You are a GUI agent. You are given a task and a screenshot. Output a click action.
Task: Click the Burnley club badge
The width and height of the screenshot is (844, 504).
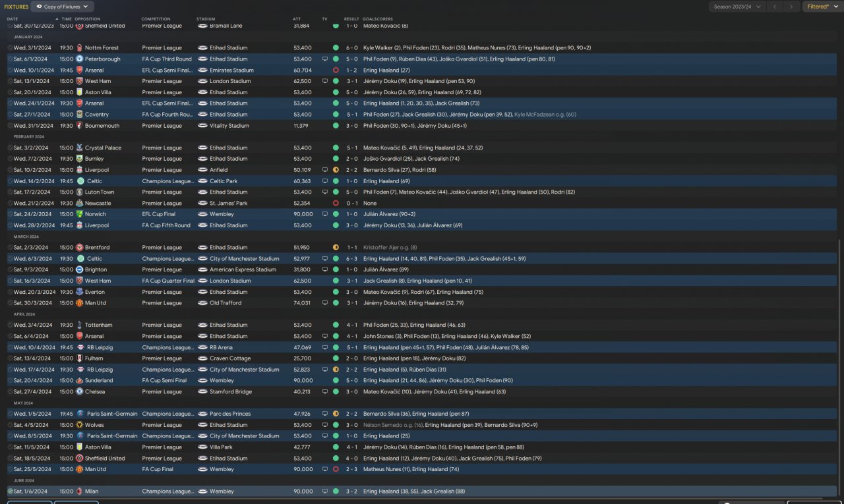[x=80, y=159]
